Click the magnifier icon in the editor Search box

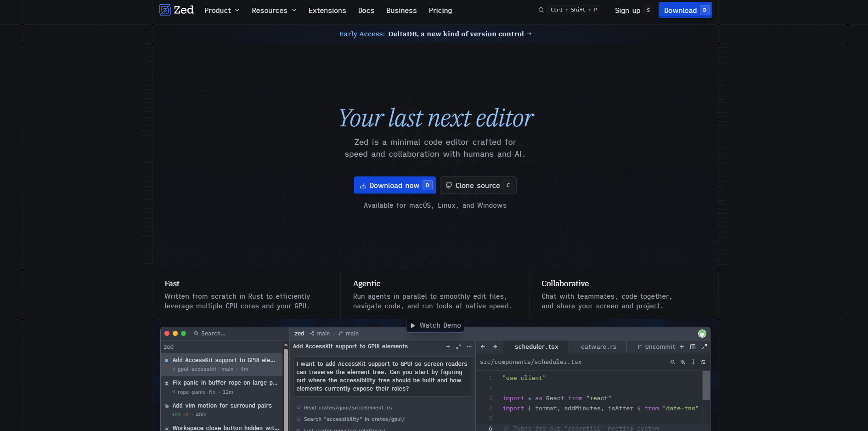coord(197,334)
